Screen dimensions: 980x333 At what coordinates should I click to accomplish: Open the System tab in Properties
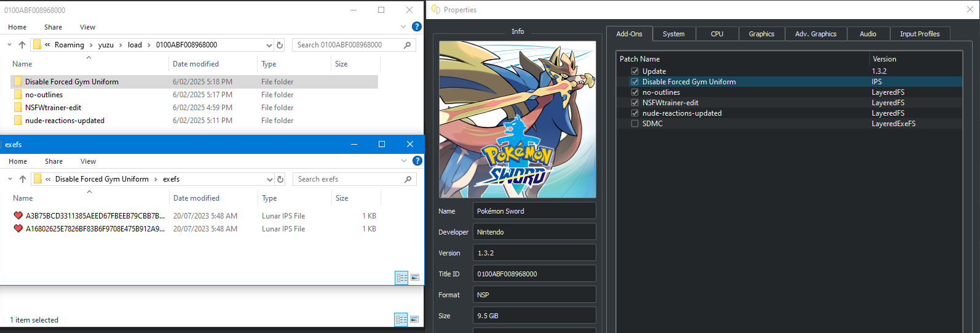(674, 34)
